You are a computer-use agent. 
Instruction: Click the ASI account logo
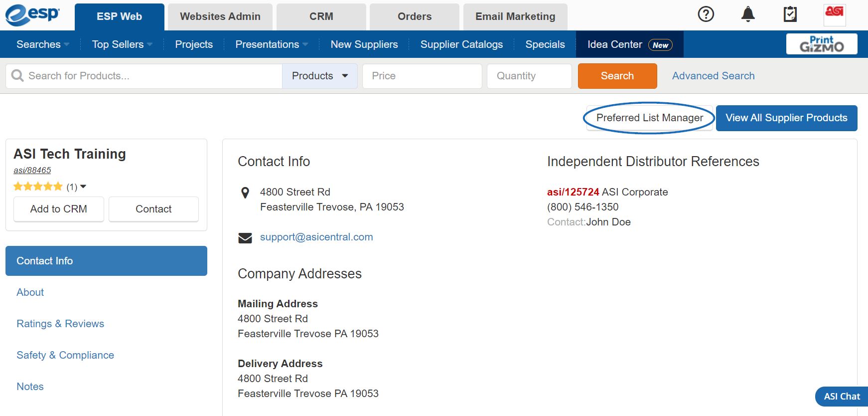pos(835,14)
